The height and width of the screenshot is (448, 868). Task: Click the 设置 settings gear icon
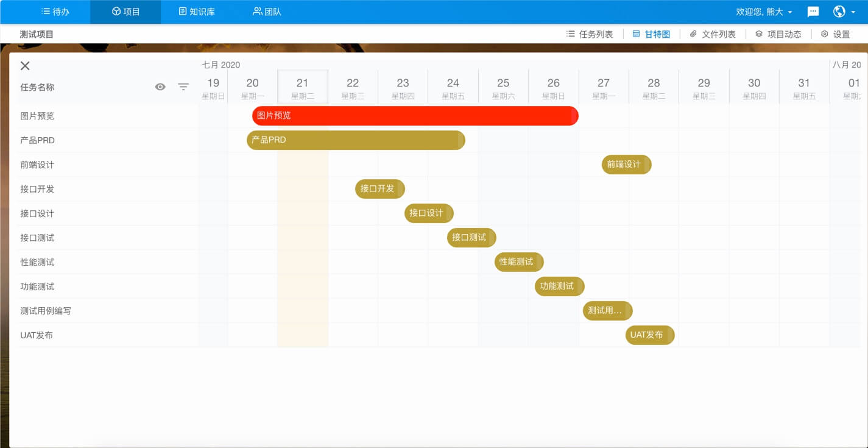tap(825, 34)
